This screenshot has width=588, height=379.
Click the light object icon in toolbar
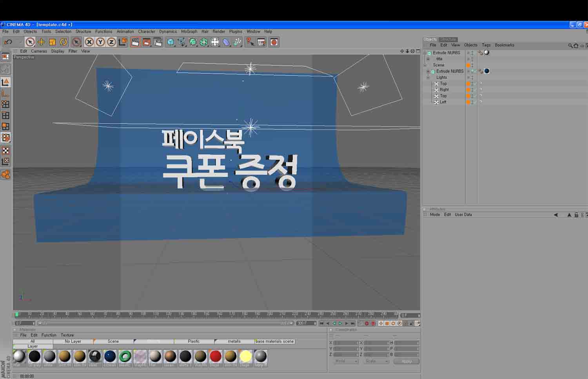point(215,42)
